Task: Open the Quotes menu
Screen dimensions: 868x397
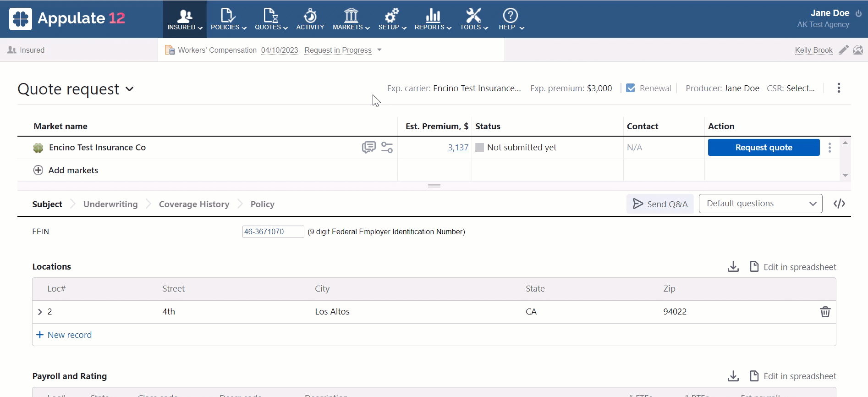Action: (x=271, y=19)
